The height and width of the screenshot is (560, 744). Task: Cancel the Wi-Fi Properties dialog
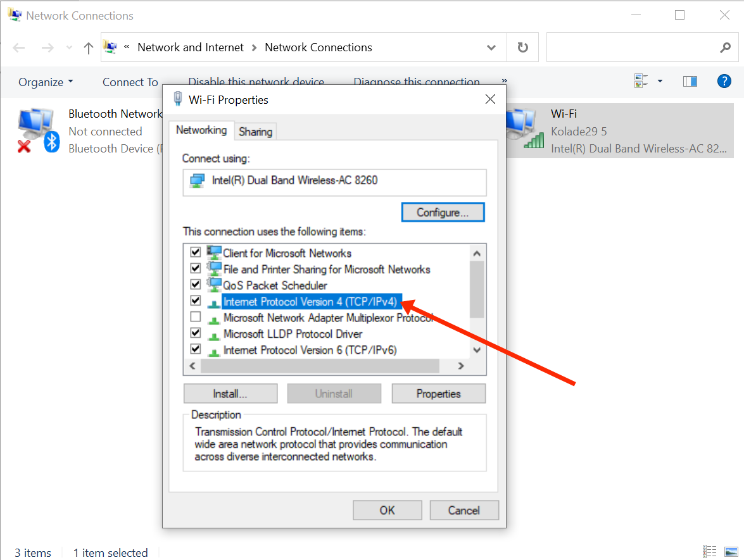(464, 510)
